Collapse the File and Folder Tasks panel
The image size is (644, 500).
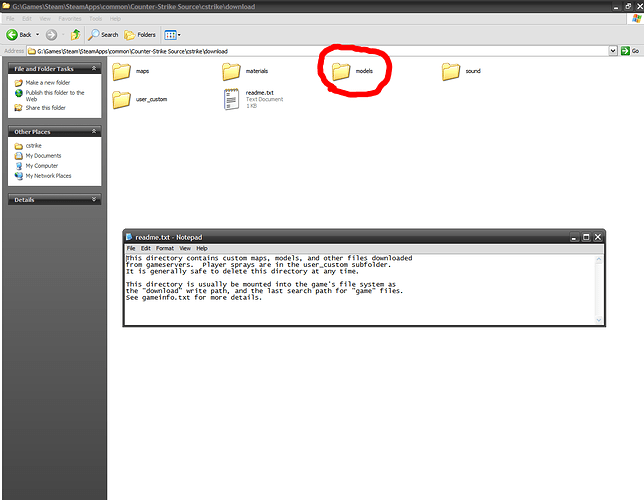point(94,68)
